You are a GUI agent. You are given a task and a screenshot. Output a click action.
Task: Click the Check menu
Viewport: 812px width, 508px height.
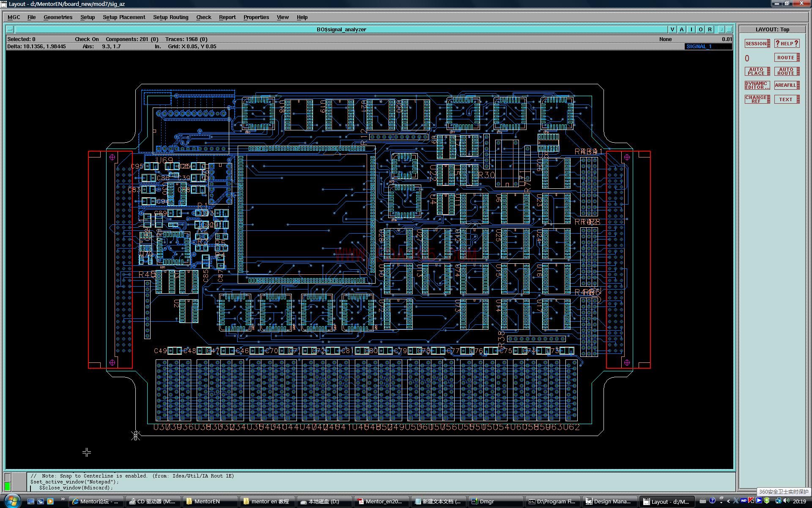[x=203, y=17]
